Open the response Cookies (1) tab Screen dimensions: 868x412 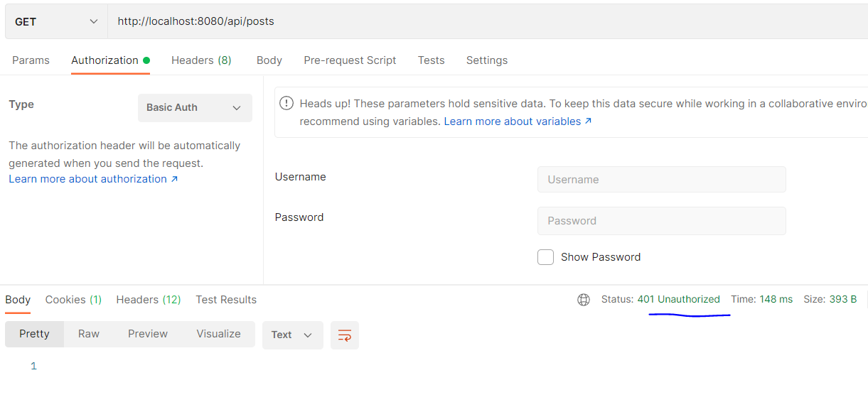(x=73, y=300)
